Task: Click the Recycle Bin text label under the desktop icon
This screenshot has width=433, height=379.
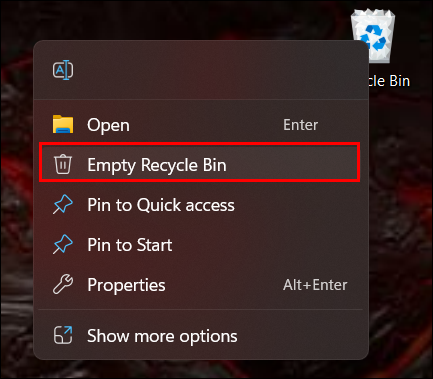Action: click(x=389, y=81)
